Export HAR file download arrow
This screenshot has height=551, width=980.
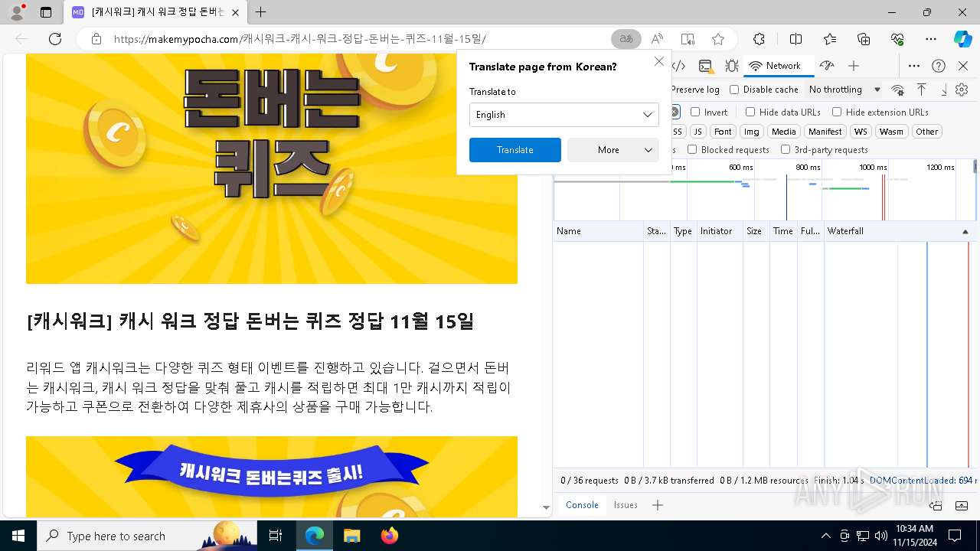(x=943, y=90)
